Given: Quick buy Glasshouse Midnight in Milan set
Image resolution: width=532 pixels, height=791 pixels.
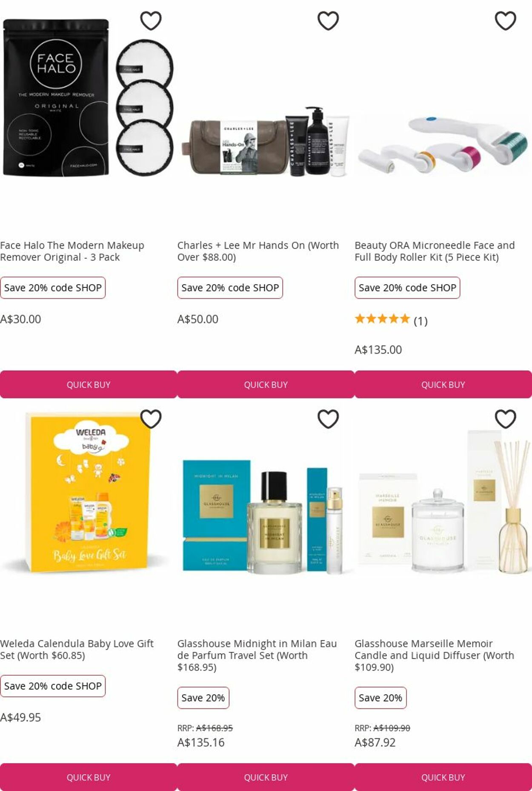Looking at the screenshot, I should click(x=266, y=777).
